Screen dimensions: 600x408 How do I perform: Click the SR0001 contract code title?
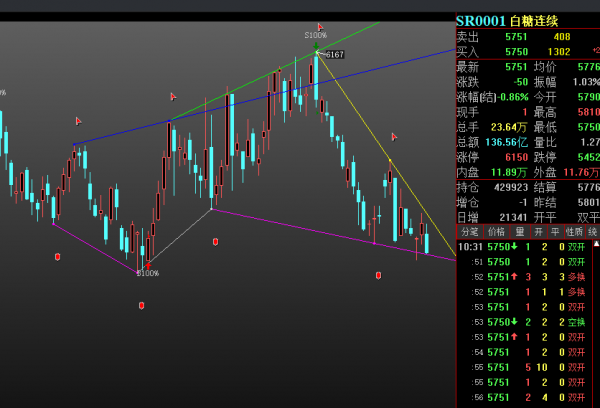click(481, 21)
